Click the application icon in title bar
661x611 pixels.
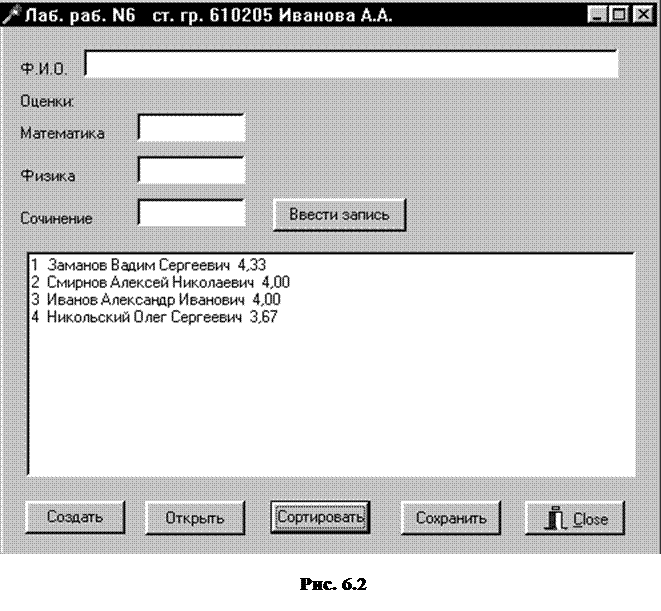click(11, 15)
